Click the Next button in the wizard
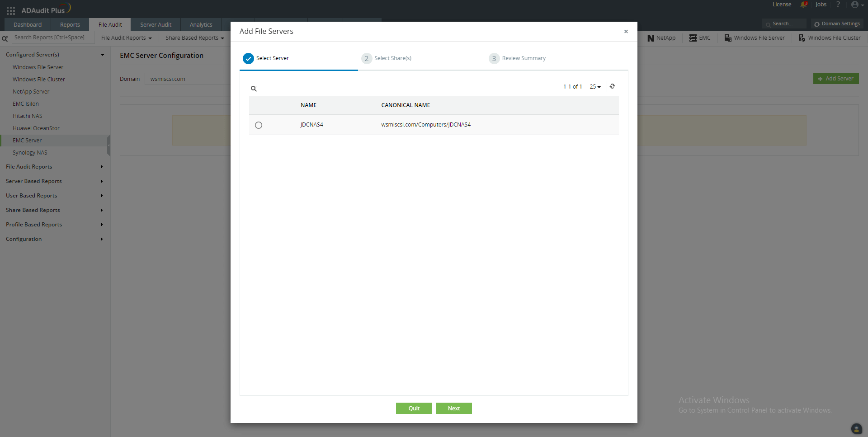 453,408
